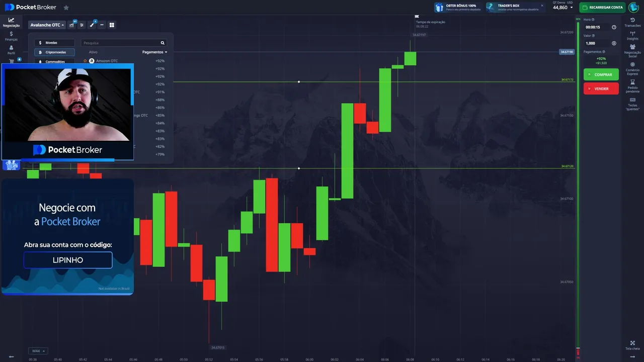Star Amazon OTC as favorite
Image resolution: width=644 pixels, height=362 pixels.
[85, 61]
